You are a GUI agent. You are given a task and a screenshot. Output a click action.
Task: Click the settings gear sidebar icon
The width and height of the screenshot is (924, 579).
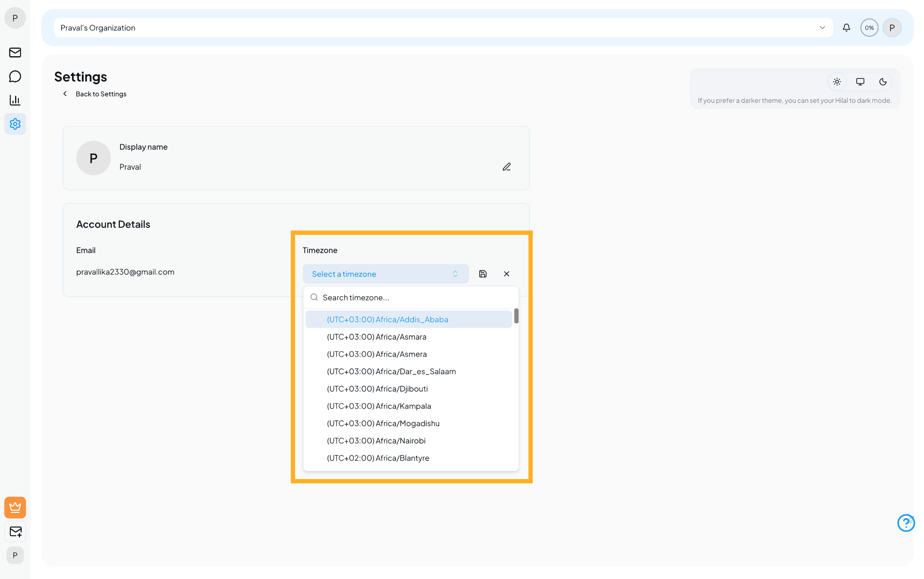15,124
